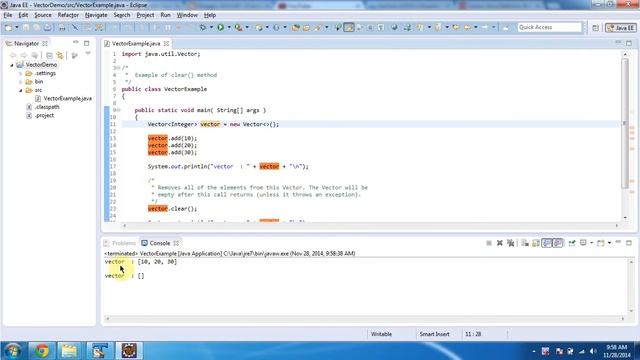Toggle Link with Editor in Navigator
This screenshot has width=640, height=360.
[60, 55]
